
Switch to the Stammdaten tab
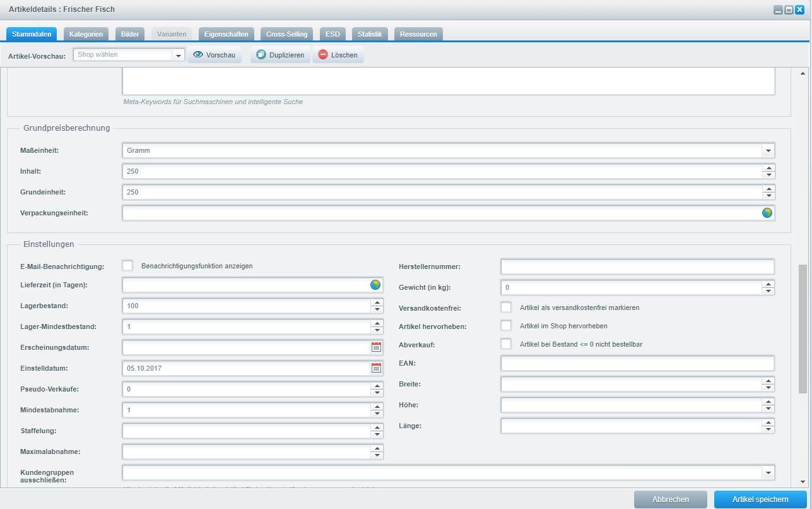tap(32, 34)
